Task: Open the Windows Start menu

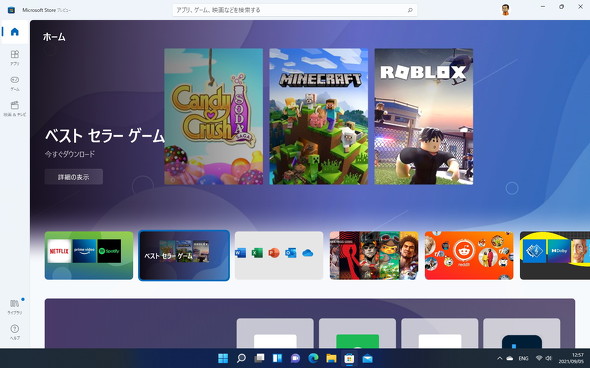Action: coord(223,358)
